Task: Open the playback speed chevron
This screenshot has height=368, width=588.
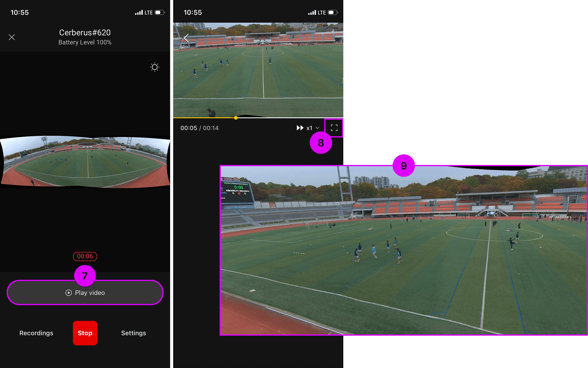Action: (317, 128)
